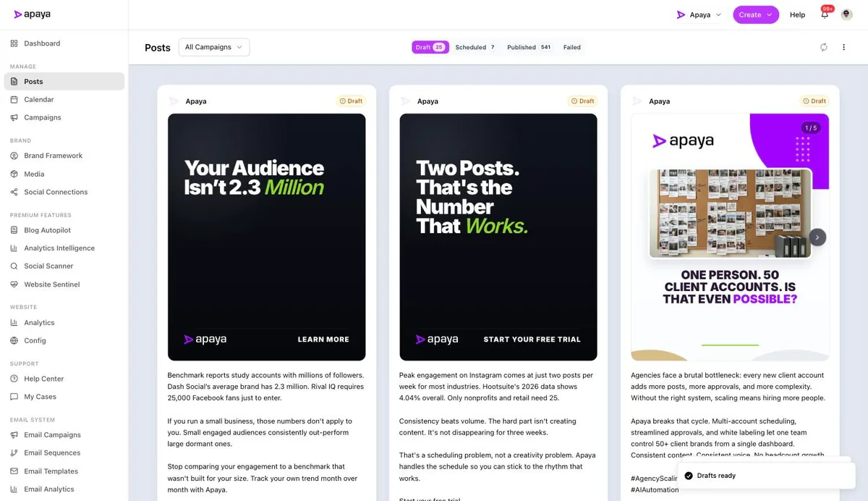
Task: Click the Help Center question icon
Action: coord(14,379)
